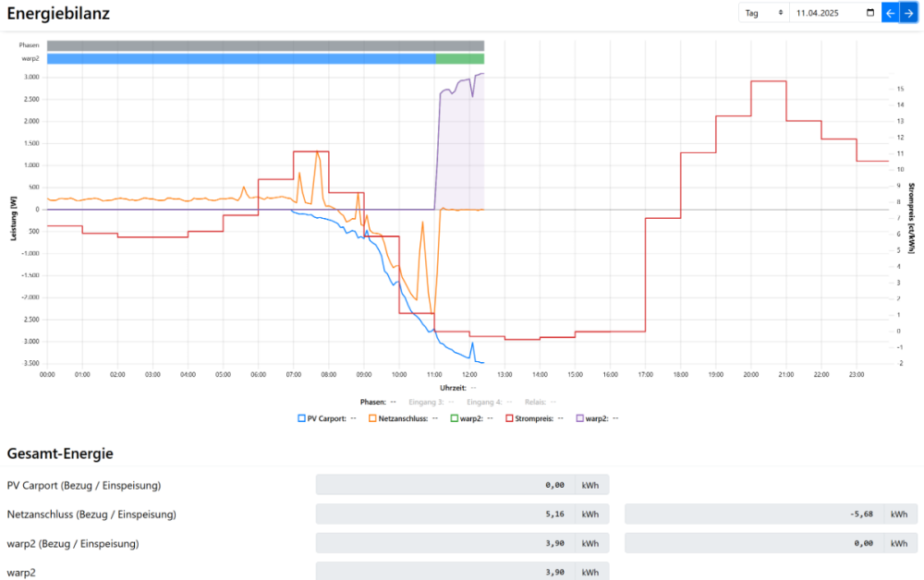
Task: Toggle the green warp2 legend box
Action: click(454, 418)
